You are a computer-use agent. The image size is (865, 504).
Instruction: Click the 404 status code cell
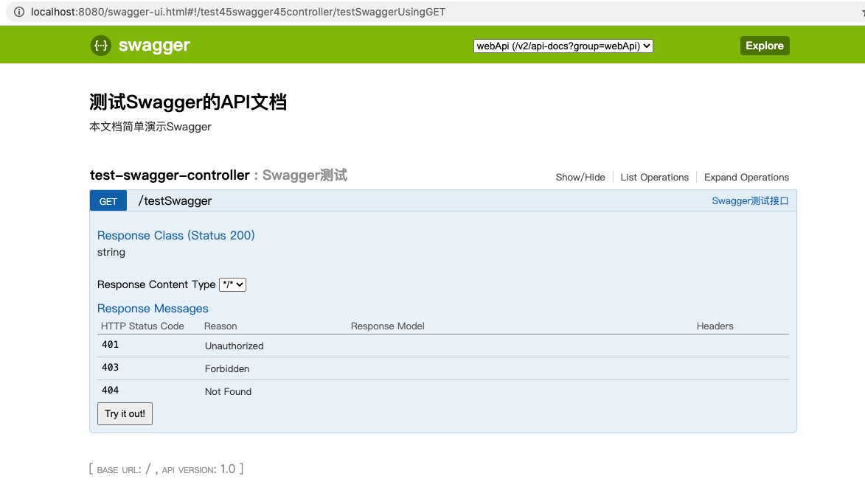(111, 391)
